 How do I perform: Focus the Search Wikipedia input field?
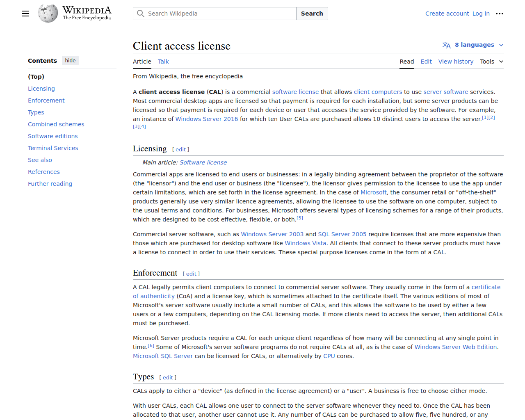coord(215,14)
